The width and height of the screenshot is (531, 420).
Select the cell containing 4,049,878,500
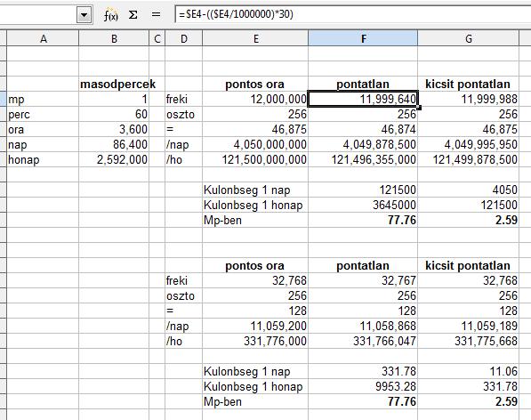click(363, 145)
